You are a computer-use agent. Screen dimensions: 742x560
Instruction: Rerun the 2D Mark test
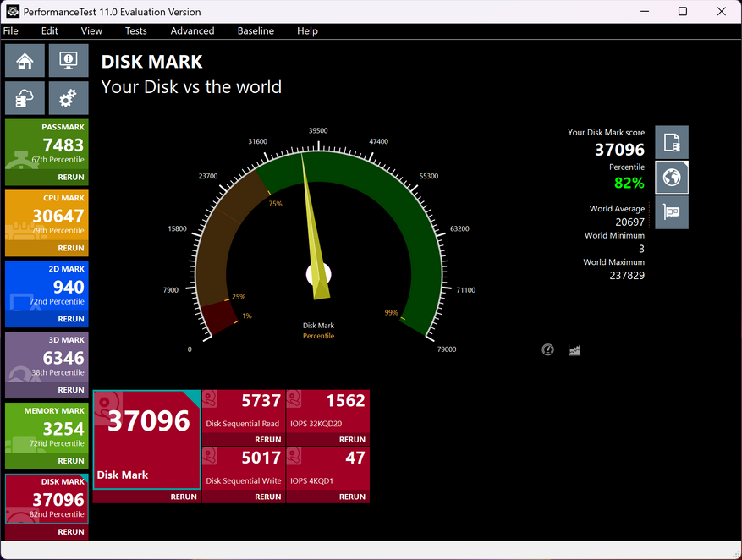pos(71,319)
